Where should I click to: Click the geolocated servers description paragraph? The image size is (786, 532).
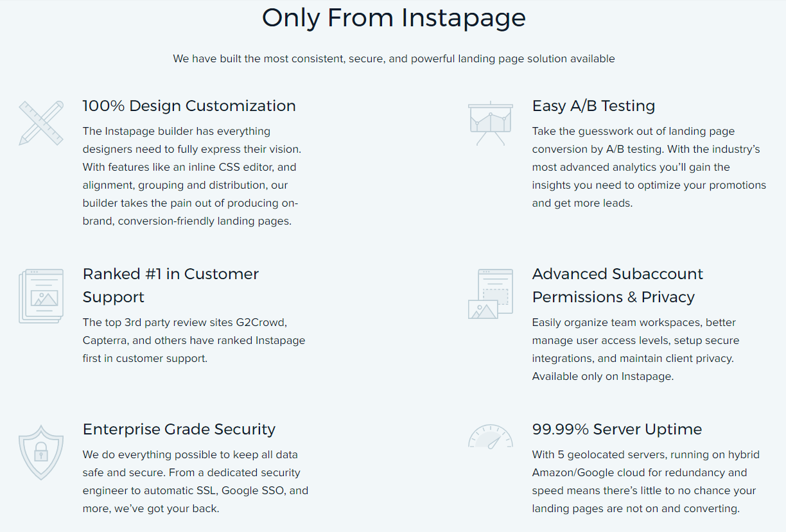tap(645, 481)
